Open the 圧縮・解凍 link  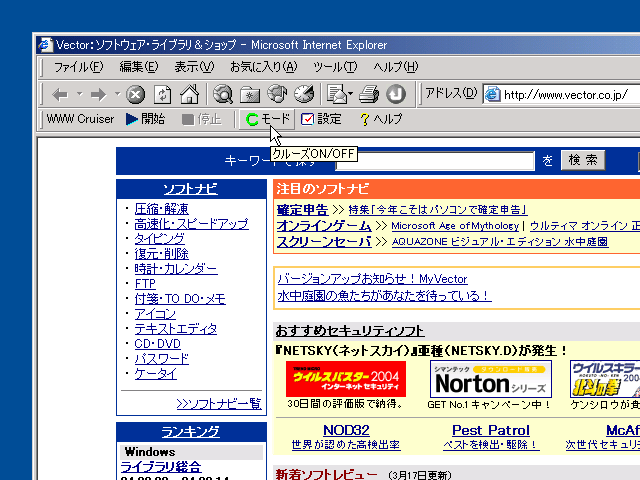coord(162,209)
